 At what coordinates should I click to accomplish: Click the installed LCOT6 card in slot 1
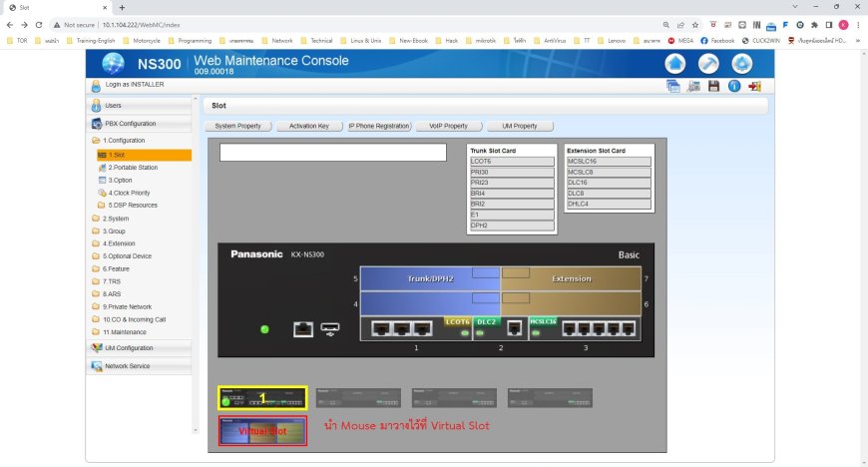click(x=416, y=328)
